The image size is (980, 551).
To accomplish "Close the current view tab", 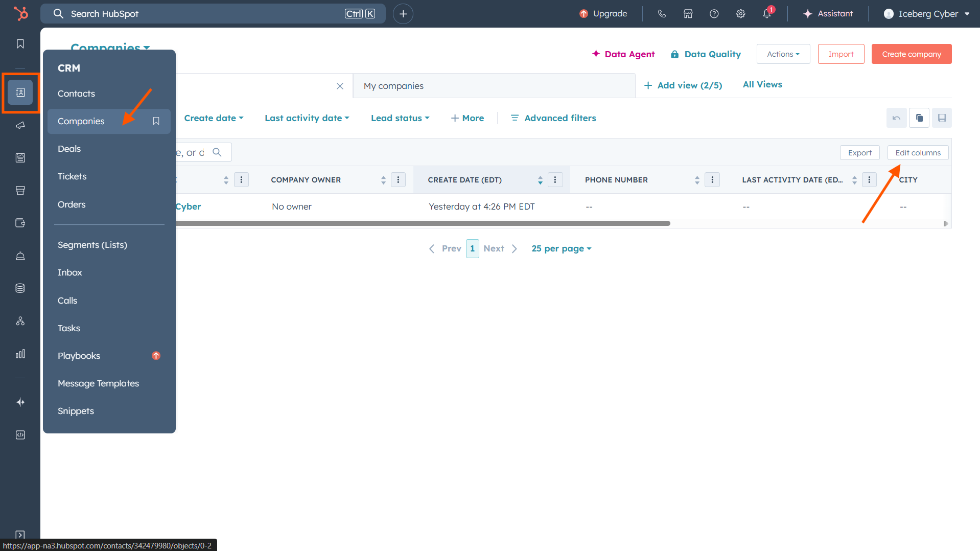I will [x=340, y=86].
